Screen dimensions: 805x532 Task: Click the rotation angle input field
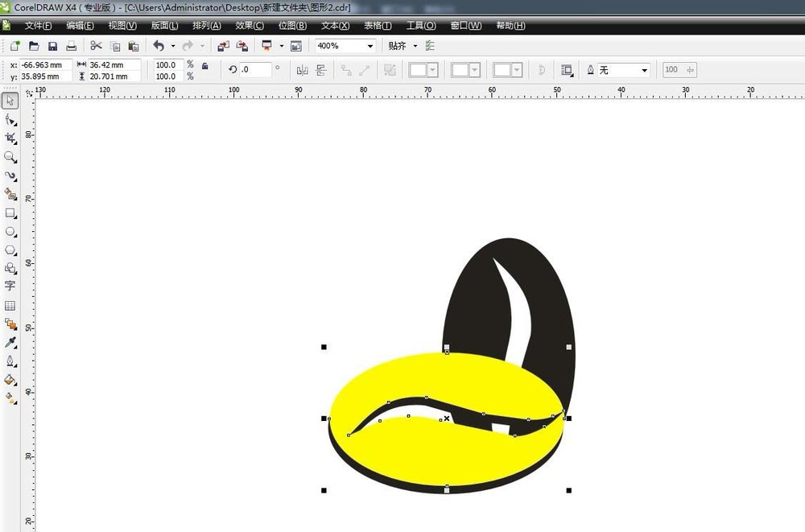(x=256, y=70)
